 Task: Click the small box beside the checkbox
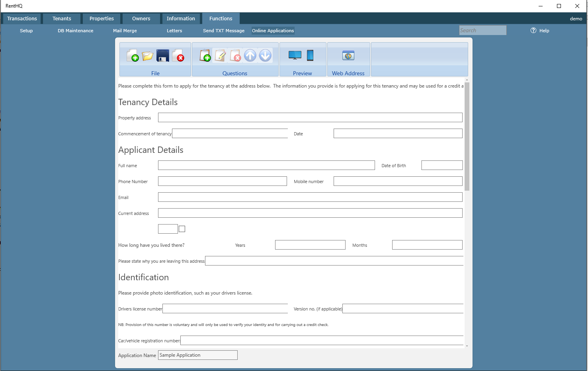tap(168, 229)
